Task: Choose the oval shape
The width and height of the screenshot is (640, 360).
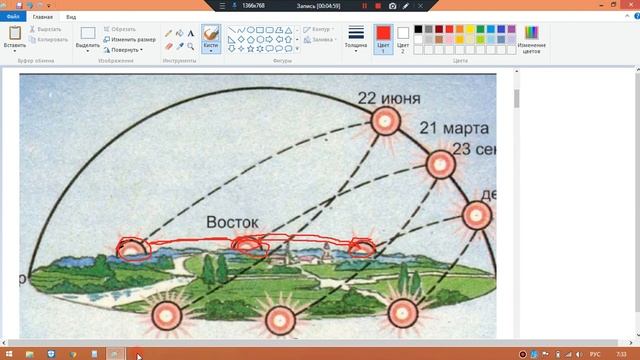Action: pyautogui.click(x=250, y=30)
